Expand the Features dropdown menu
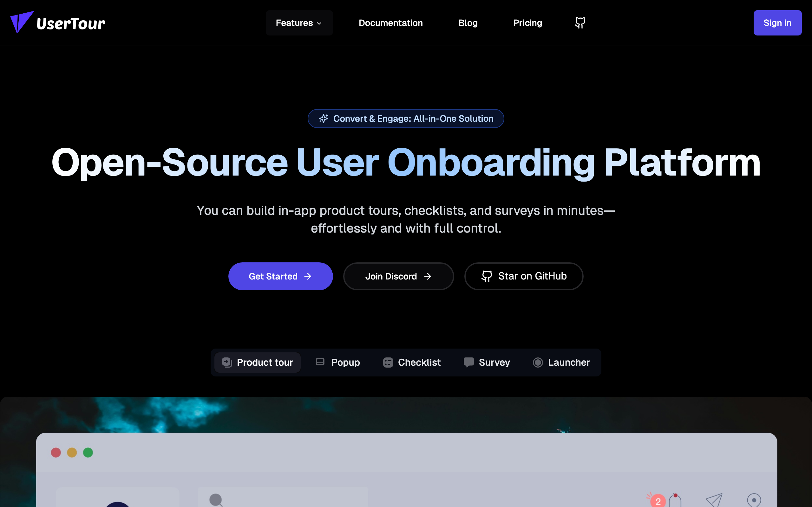This screenshot has width=812, height=507. coord(299,23)
